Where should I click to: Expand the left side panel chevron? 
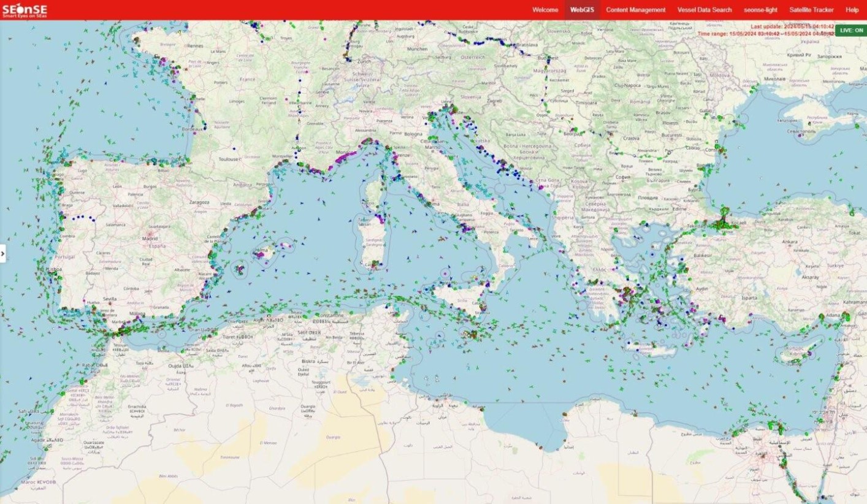pos(3,252)
